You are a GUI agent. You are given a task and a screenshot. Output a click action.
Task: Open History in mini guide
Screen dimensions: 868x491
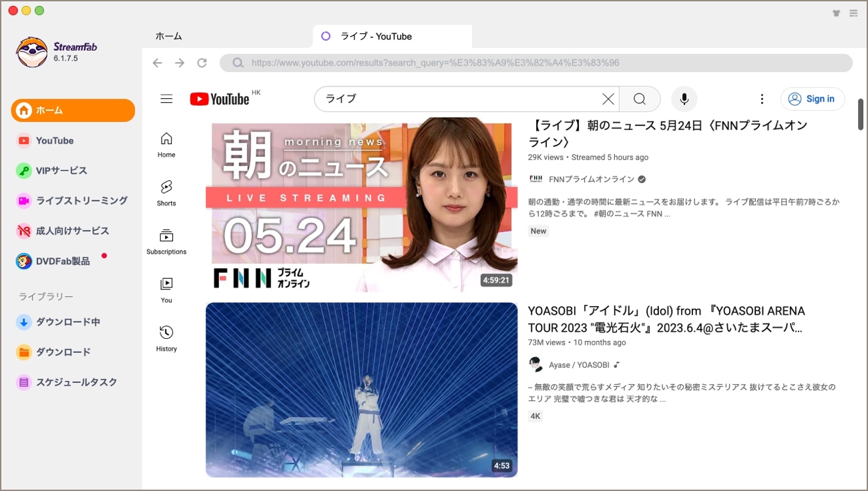click(x=166, y=340)
